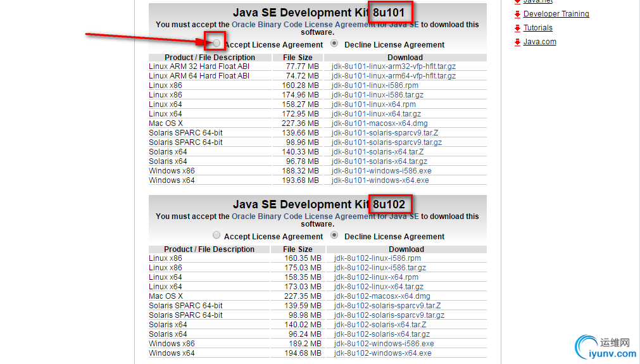
Task: Open the Java.com sidebar link
Action: [539, 42]
